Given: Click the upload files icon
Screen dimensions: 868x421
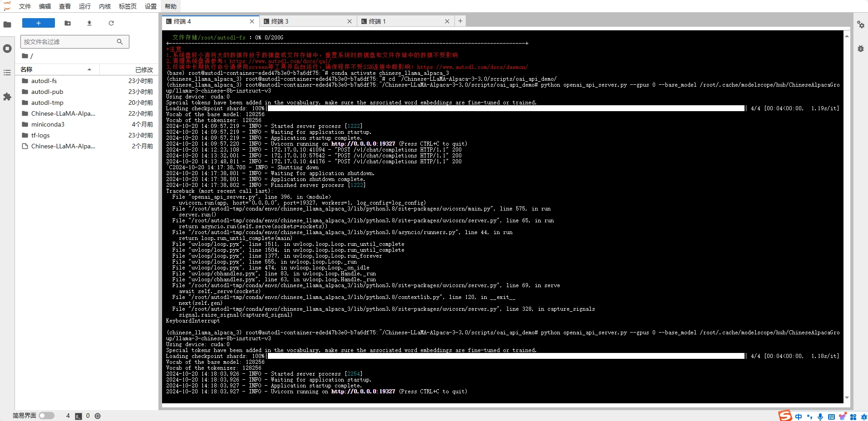Looking at the screenshot, I should 89,23.
